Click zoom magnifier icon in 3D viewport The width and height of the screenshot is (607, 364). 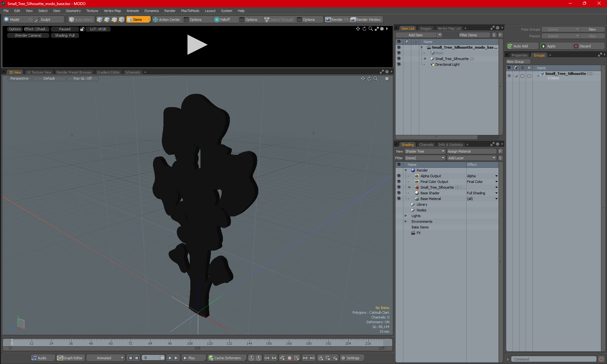pyautogui.click(x=376, y=79)
